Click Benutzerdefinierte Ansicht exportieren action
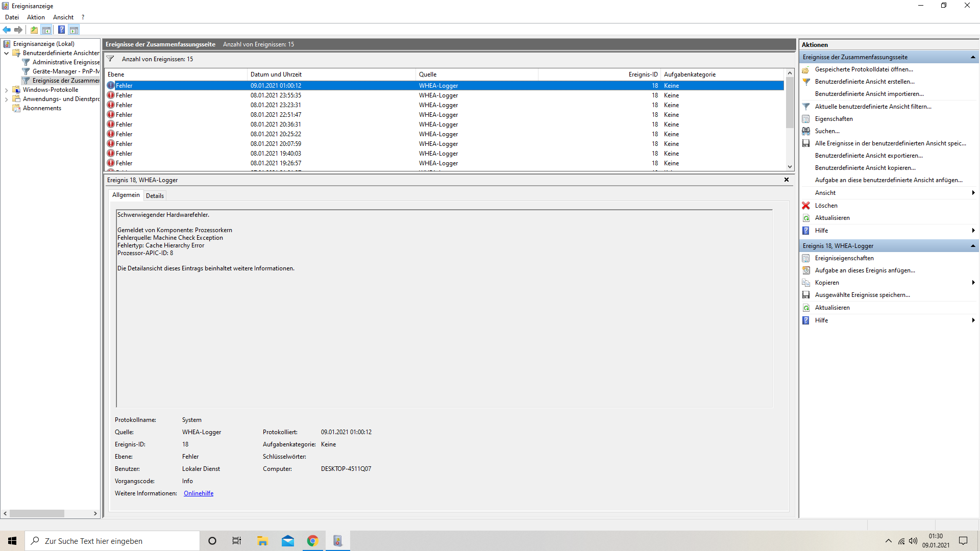Image resolution: width=980 pixels, height=551 pixels. (x=869, y=156)
